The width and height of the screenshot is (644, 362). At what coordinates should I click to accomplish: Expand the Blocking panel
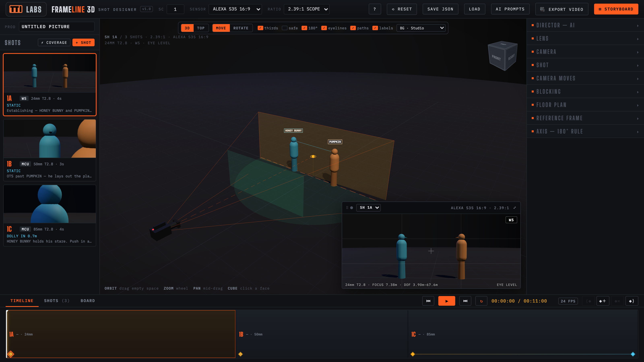tap(585, 92)
